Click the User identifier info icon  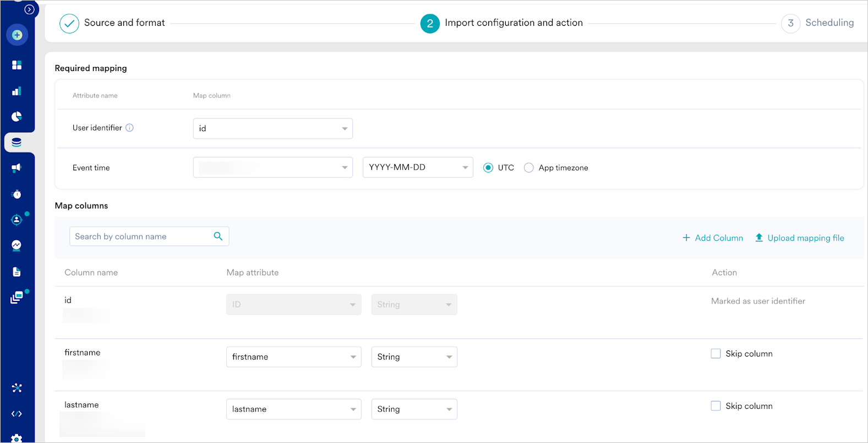pos(129,128)
